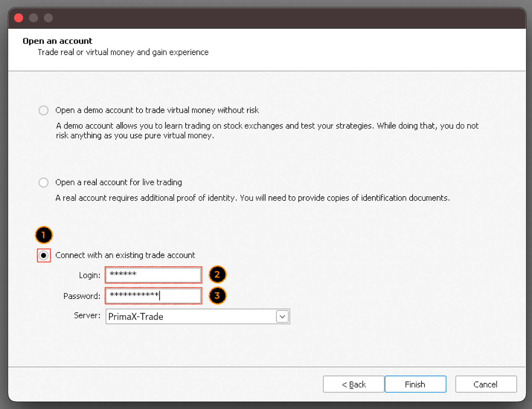Click 'Open a real account for live trading' text
This screenshot has height=409, width=532.
pyautogui.click(x=119, y=182)
